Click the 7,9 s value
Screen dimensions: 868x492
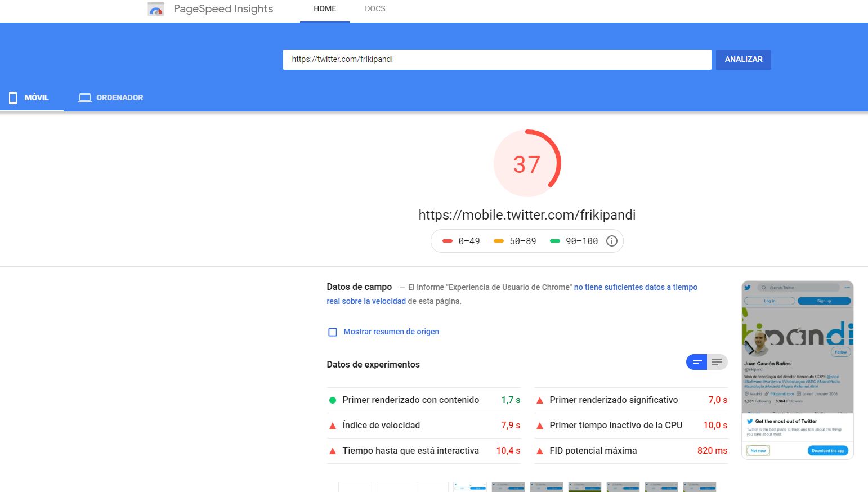(x=511, y=425)
